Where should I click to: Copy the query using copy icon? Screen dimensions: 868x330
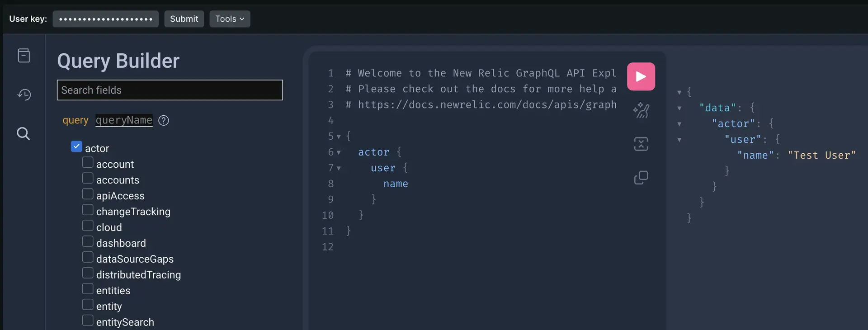[x=641, y=178]
